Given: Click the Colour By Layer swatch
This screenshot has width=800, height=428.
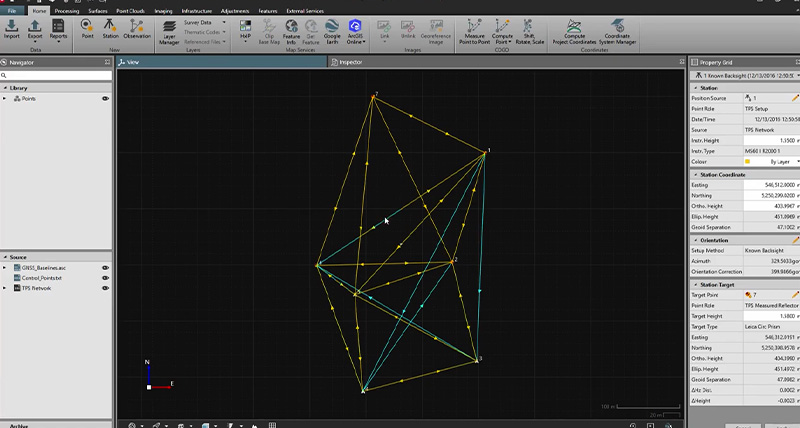Looking at the screenshot, I should (x=746, y=160).
